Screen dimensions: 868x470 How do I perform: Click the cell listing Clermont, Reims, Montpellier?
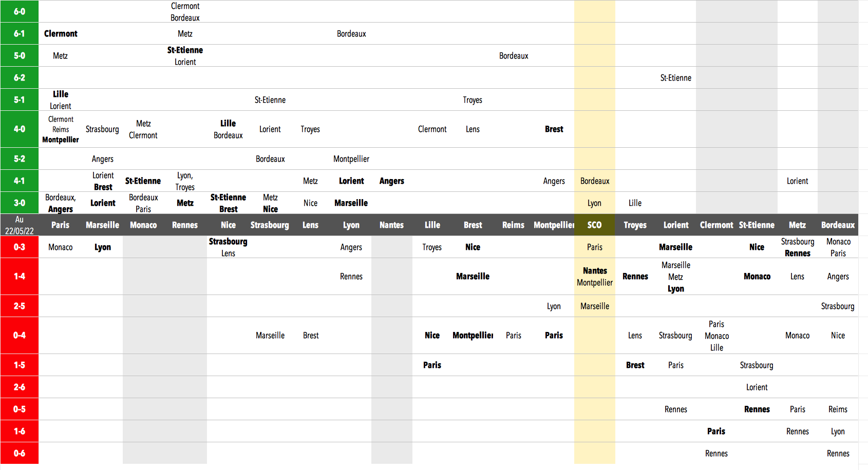click(x=61, y=129)
